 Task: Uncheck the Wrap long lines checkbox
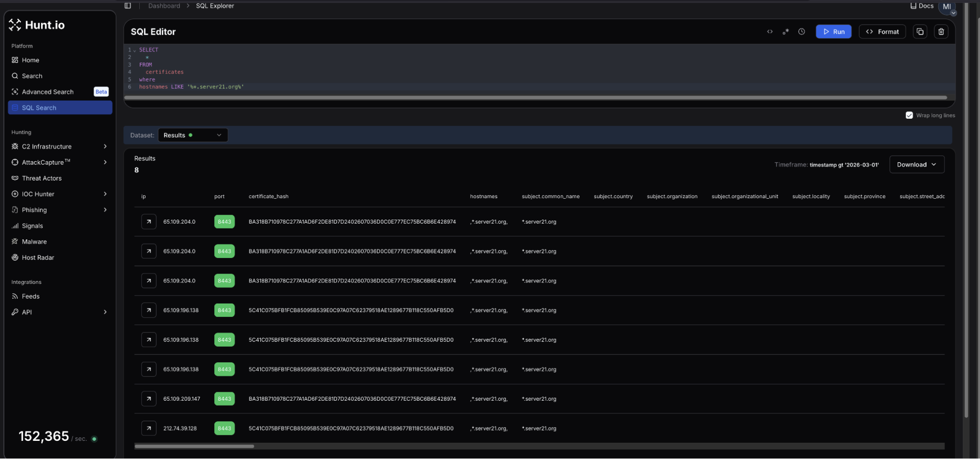pos(909,115)
